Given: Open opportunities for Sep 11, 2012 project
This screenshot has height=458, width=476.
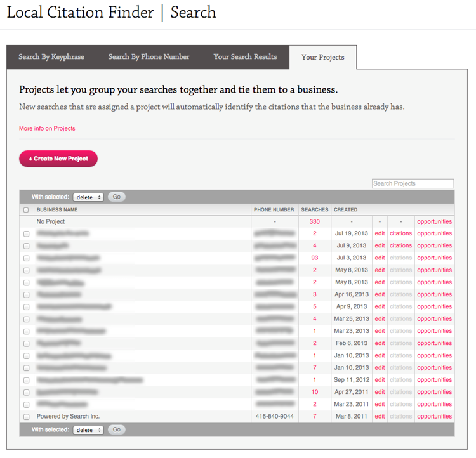Looking at the screenshot, I should click(x=434, y=380).
